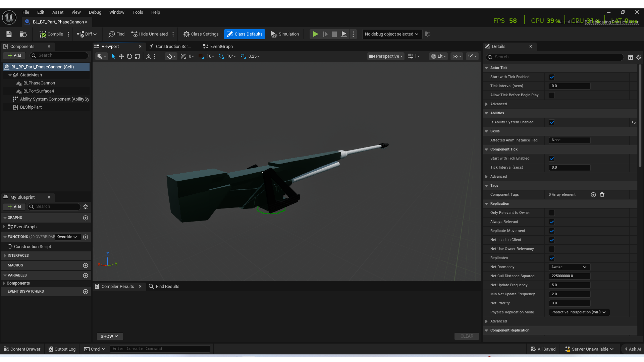Image resolution: width=644 pixels, height=362 pixels.
Task: Select the Translate move tool
Action: 121,56
